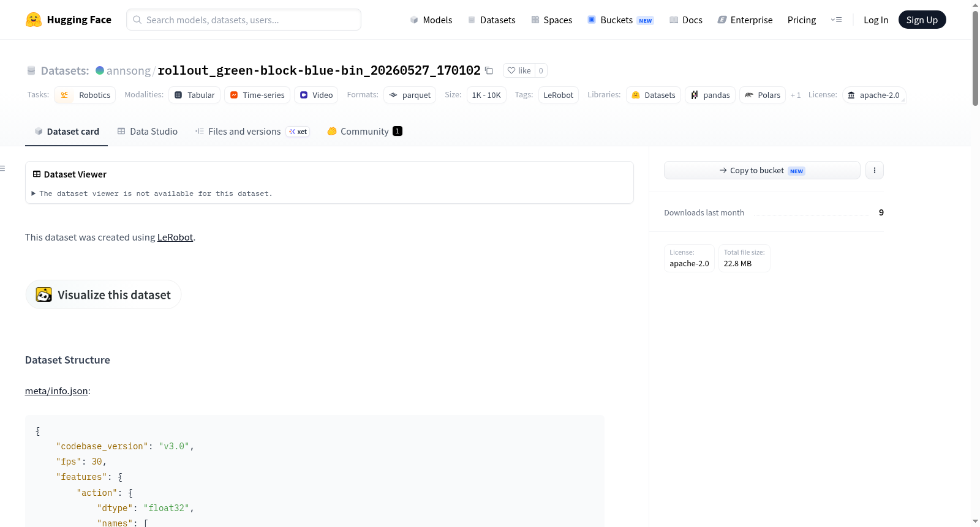Click the Robotics task tag
Image resolution: width=980 pixels, height=527 pixels.
(85, 95)
